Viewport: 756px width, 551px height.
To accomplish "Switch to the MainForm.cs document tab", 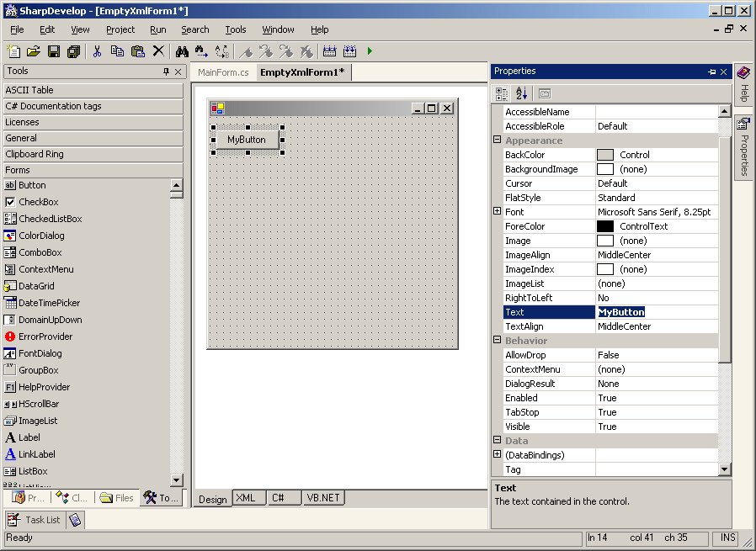I will [x=223, y=72].
